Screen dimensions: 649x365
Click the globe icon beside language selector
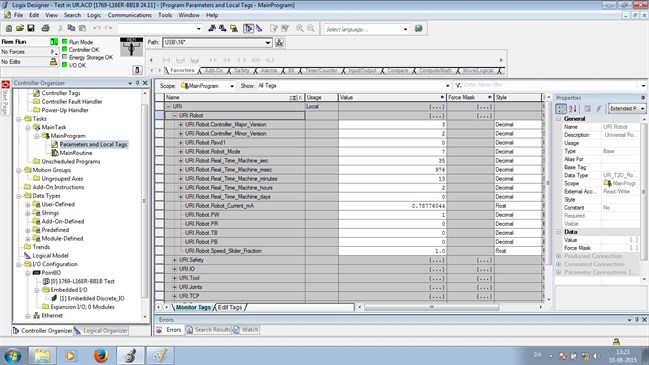click(418, 29)
